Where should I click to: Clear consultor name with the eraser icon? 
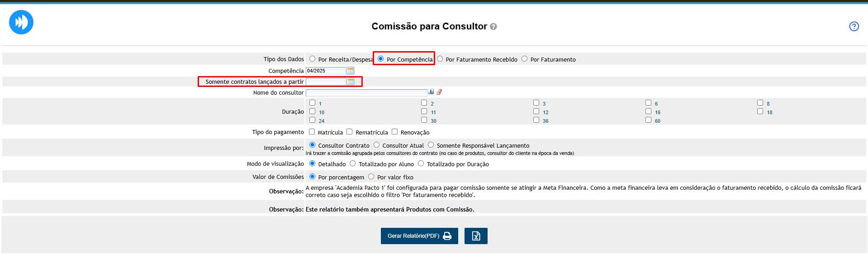439,92
